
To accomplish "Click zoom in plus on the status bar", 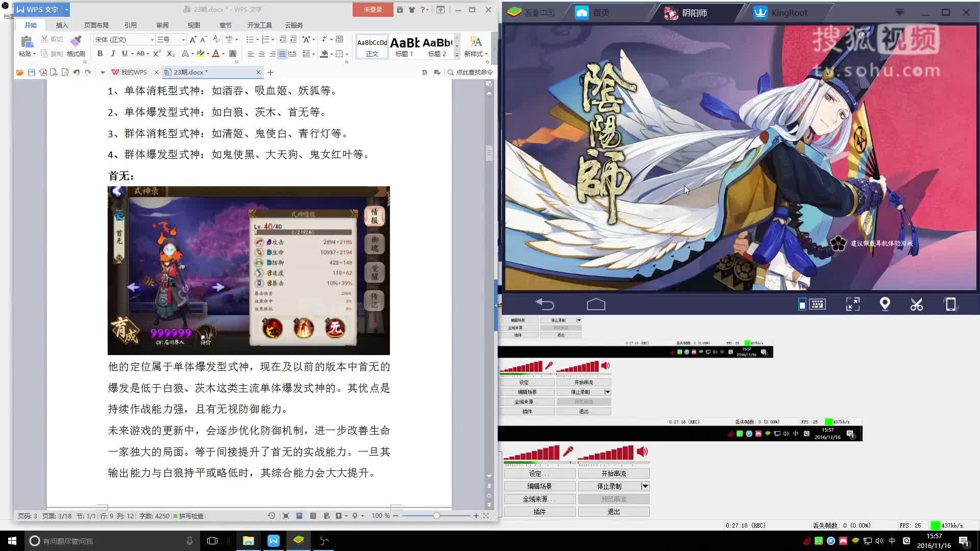I will pyautogui.click(x=476, y=516).
